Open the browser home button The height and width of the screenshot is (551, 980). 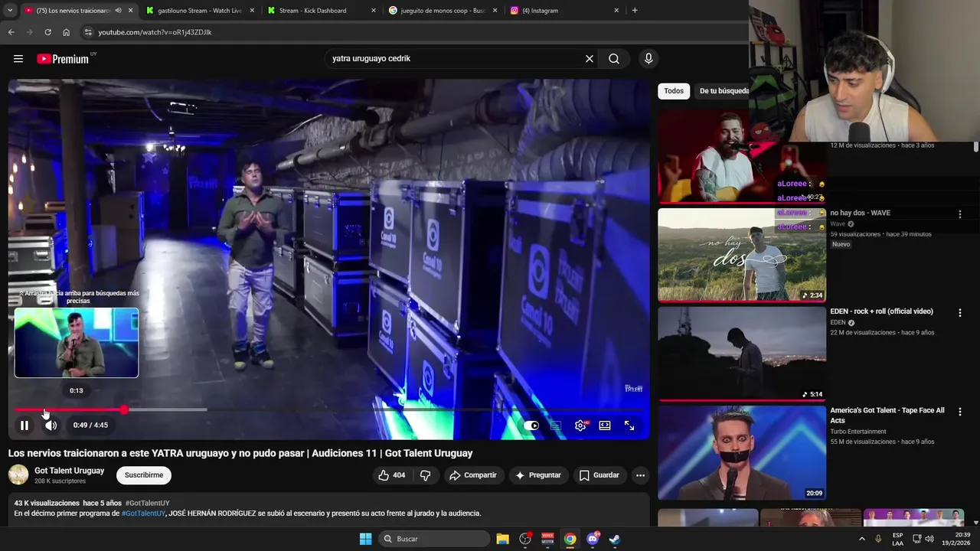[66, 32]
